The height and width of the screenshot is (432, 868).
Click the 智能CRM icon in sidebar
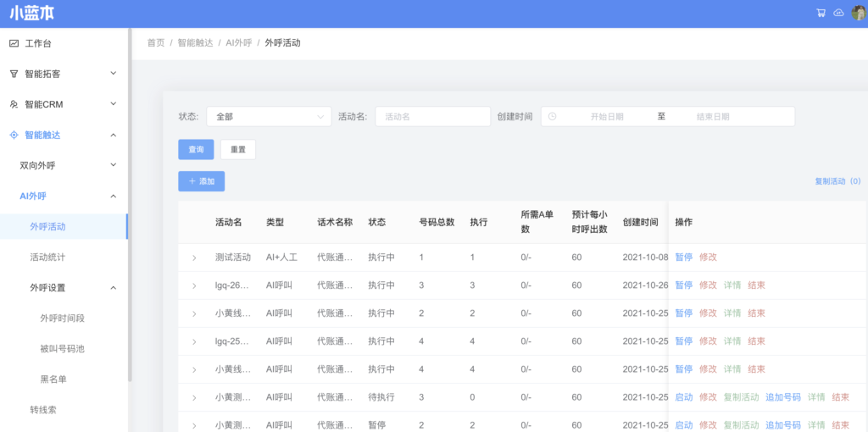(x=14, y=104)
